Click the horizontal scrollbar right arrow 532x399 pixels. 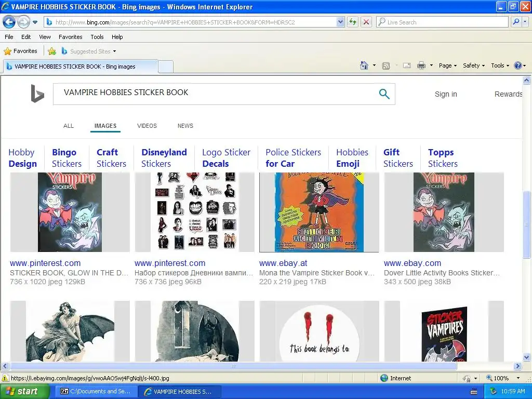pyautogui.click(x=518, y=366)
